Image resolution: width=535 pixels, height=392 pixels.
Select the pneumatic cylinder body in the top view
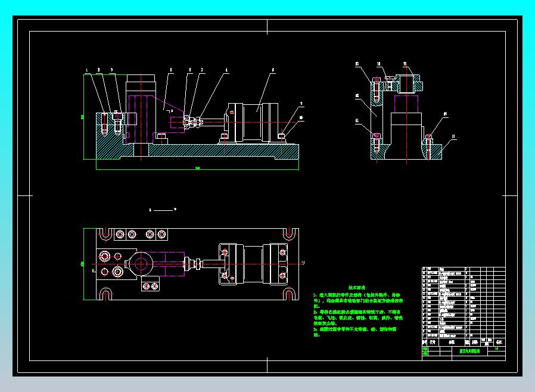pos(254,264)
